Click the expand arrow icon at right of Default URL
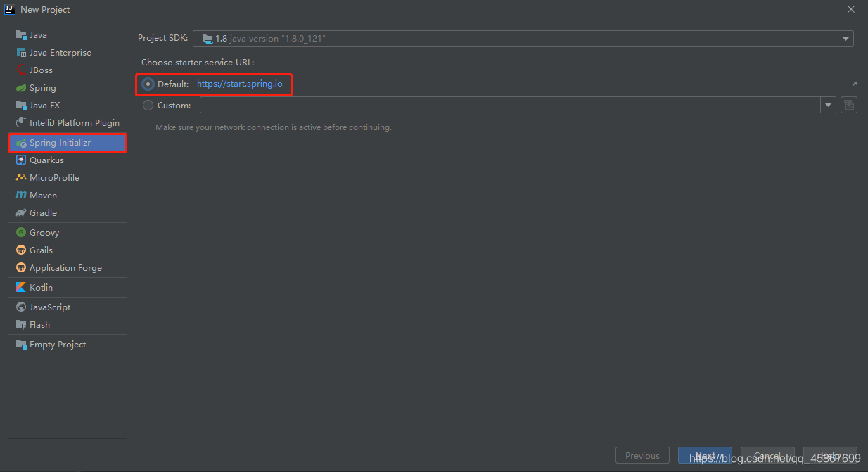Screen dimensions: 868x472 pyautogui.click(x=854, y=84)
